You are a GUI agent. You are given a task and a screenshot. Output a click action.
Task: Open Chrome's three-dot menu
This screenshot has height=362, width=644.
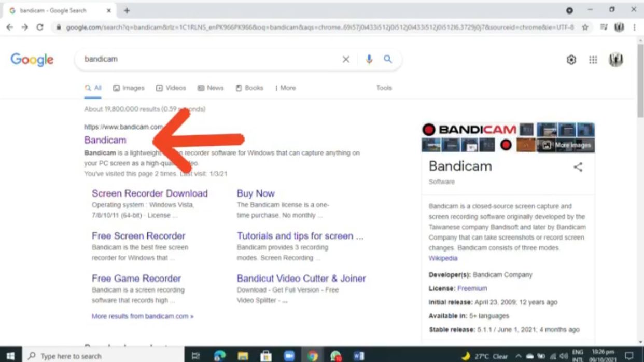pyautogui.click(x=634, y=27)
